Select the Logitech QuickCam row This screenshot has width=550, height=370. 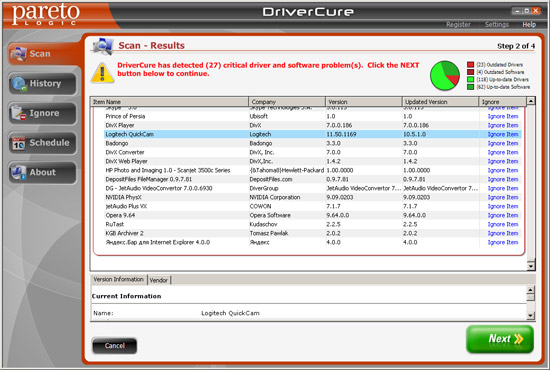point(313,134)
